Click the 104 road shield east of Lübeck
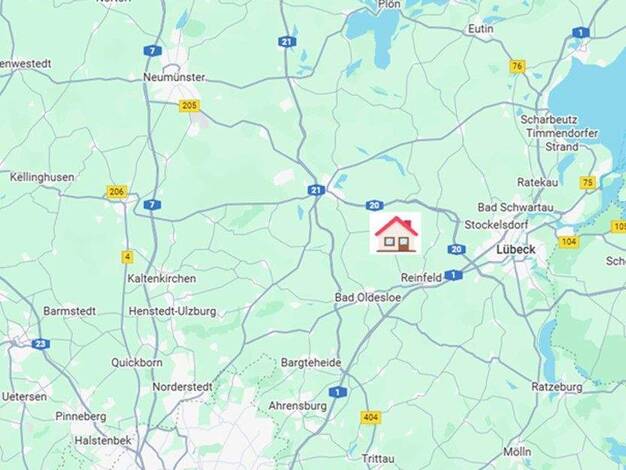 [x=569, y=242]
